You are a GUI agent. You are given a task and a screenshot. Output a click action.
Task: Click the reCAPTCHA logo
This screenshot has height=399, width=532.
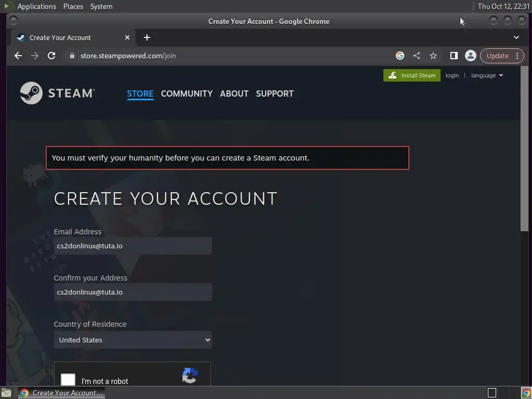tap(190, 376)
